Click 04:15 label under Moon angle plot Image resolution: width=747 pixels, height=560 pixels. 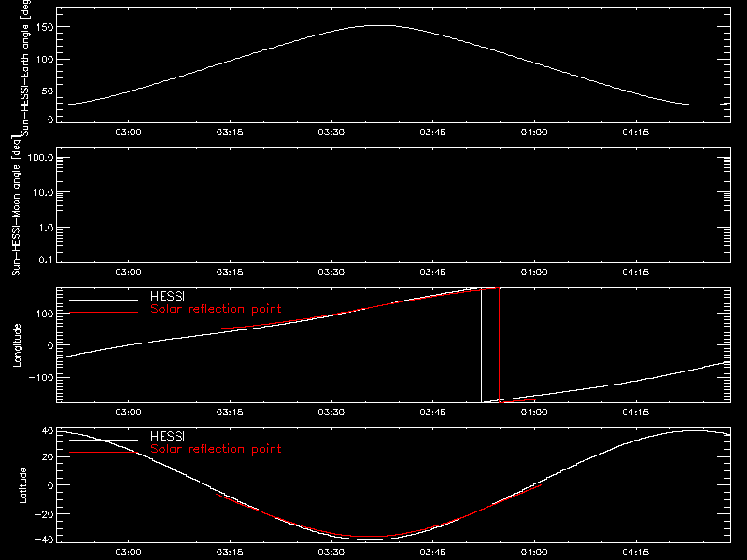click(x=636, y=273)
